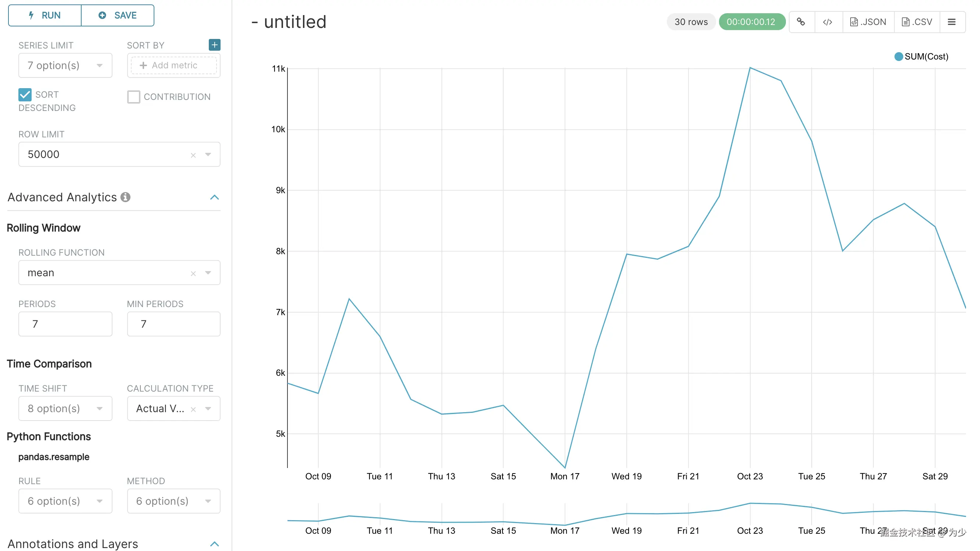Collapse the Advanced Analytics section
This screenshot has height=551, width=980.
tap(215, 197)
